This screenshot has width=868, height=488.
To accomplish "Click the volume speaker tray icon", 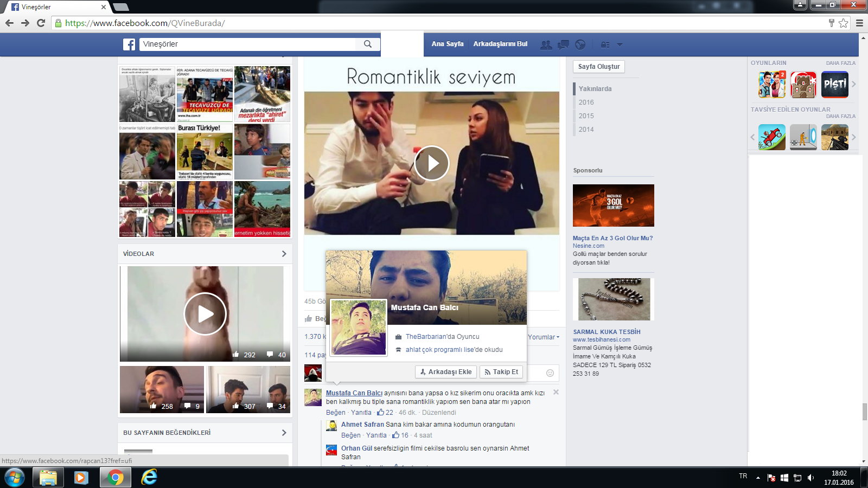I will tap(810, 478).
